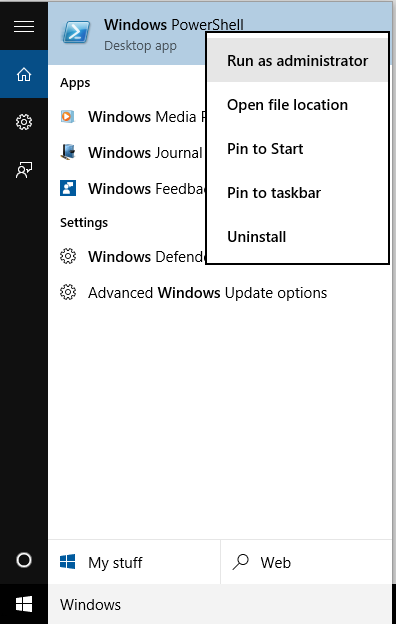This screenshot has height=624, width=396.
Task: Click the search box containing Windows
Action: click(x=220, y=604)
